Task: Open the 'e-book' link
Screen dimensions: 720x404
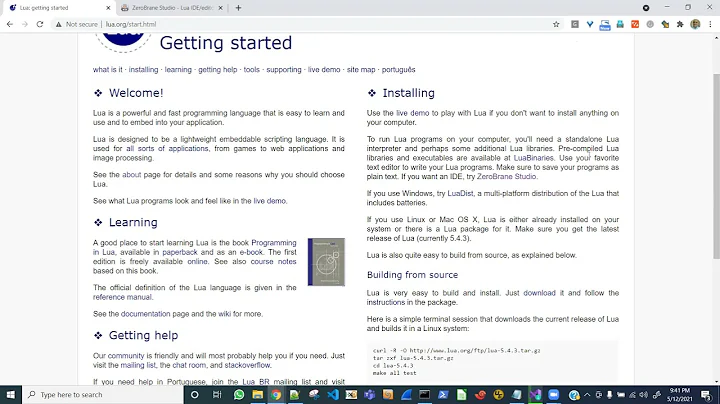Action: (x=251, y=252)
